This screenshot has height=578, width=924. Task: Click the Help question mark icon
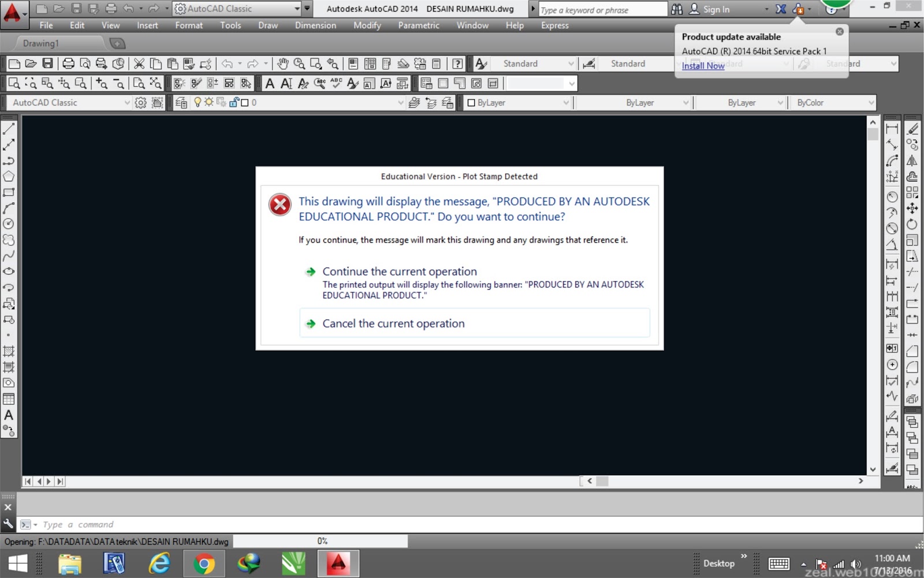[x=457, y=64]
